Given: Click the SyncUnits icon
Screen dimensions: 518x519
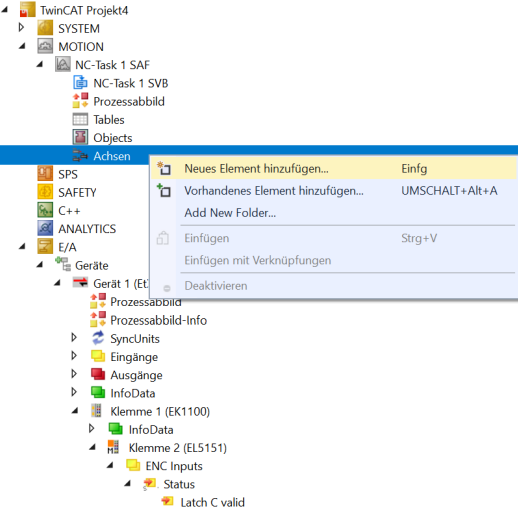Looking at the screenshot, I should click(98, 338).
